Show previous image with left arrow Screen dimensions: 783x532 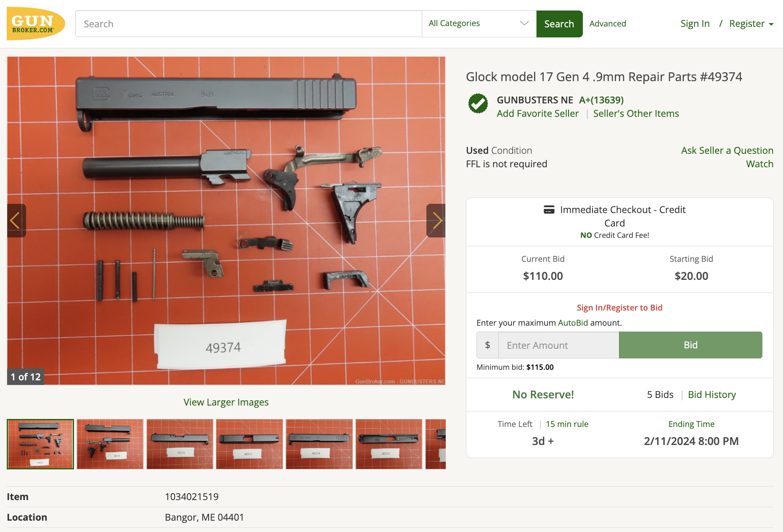(x=16, y=221)
